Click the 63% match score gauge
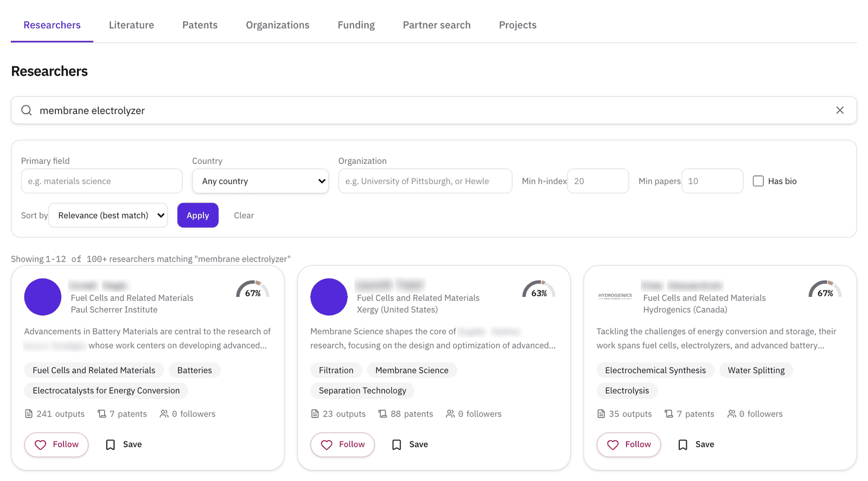This screenshot has height=481, width=868. 539,289
